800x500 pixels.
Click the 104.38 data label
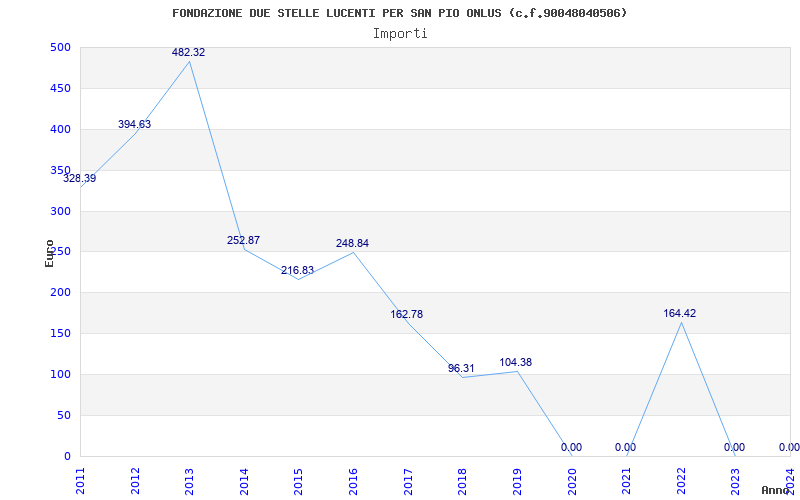515,362
